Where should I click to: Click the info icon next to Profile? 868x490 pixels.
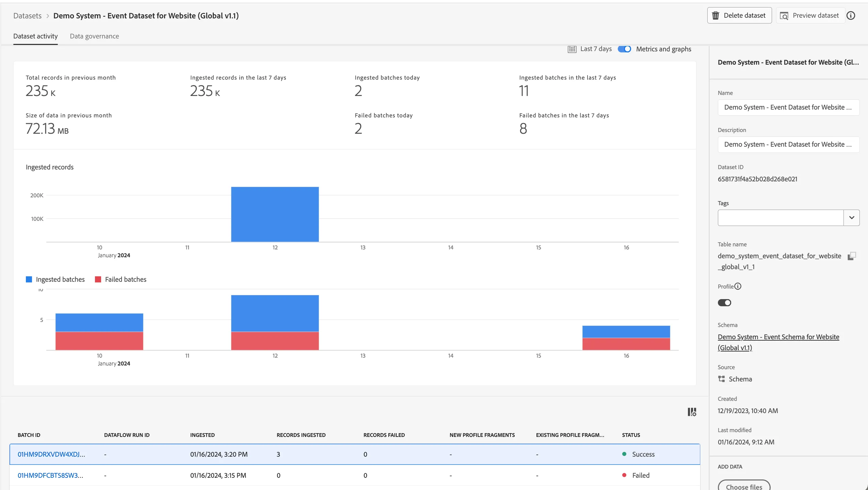tap(738, 286)
